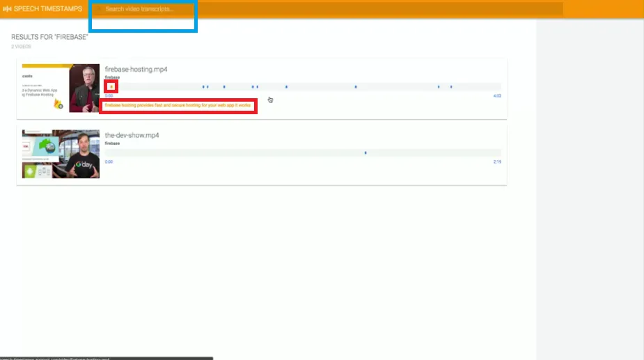This screenshot has height=360, width=644.
Task: Click the firebase-hosting.mp4 timeline track bar
Action: pyautogui.click(x=303, y=87)
